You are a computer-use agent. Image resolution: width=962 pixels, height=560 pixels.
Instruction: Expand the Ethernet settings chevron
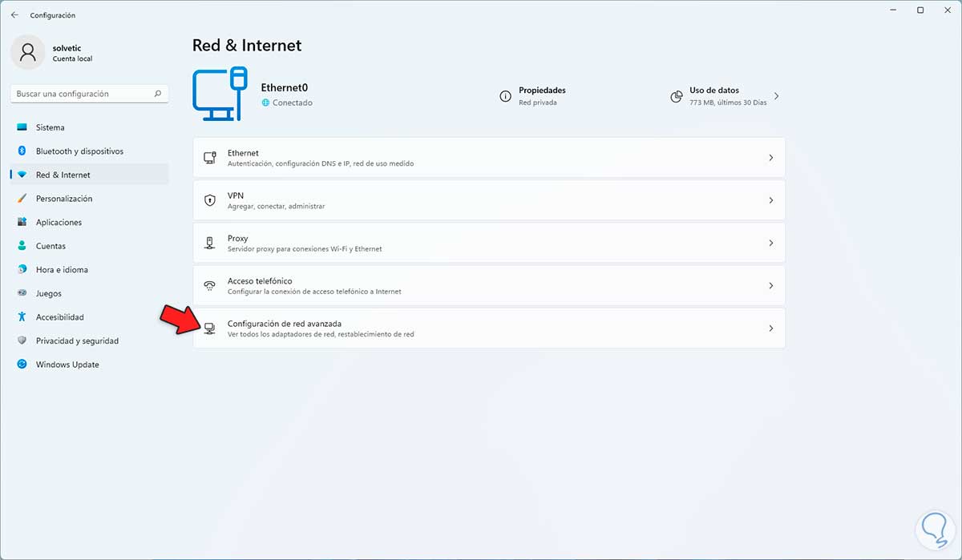pos(771,158)
